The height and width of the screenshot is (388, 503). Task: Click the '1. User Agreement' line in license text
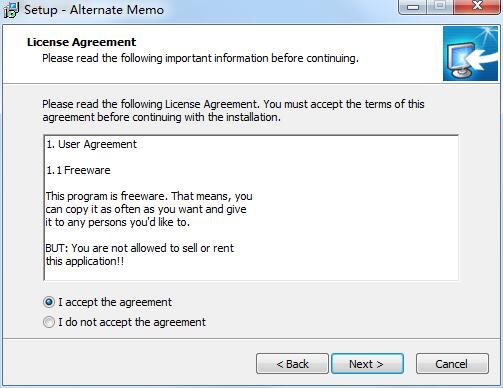tap(91, 144)
